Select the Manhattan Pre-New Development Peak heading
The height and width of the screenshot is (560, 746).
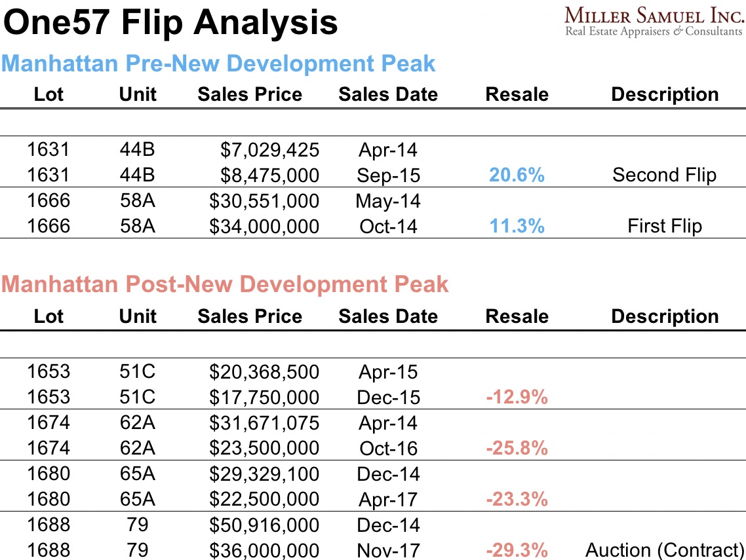click(218, 64)
